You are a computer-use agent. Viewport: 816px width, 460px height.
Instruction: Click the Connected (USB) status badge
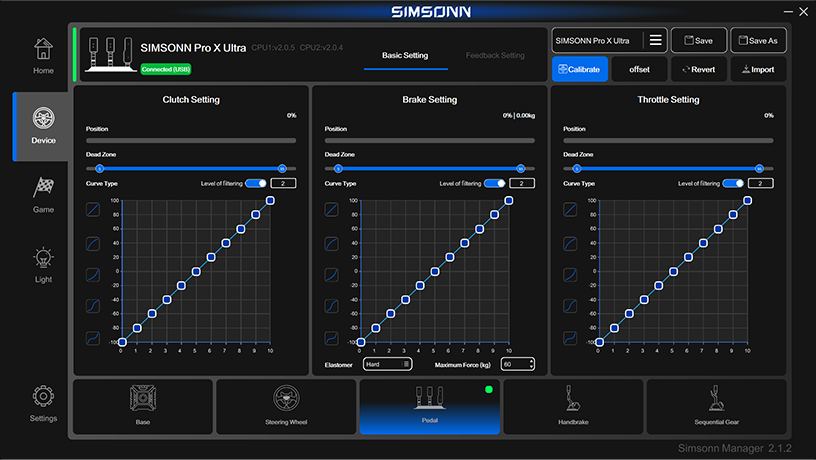pyautogui.click(x=166, y=69)
